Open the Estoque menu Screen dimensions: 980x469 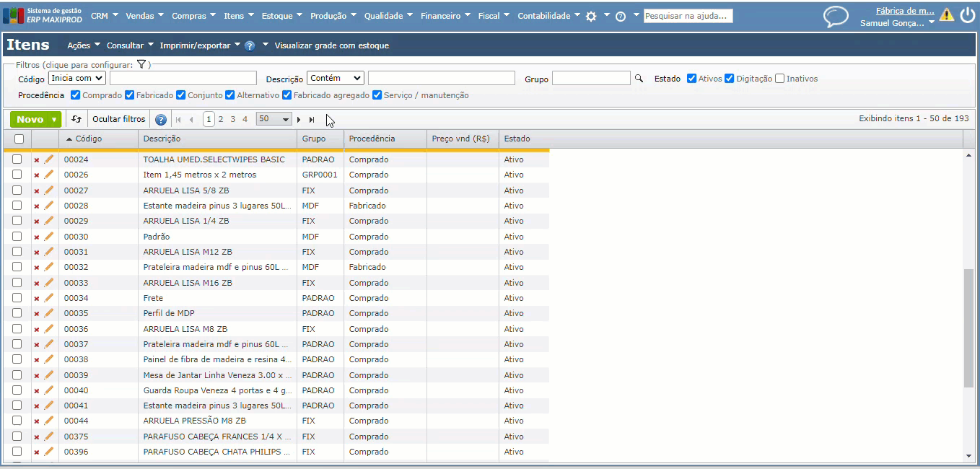282,16
